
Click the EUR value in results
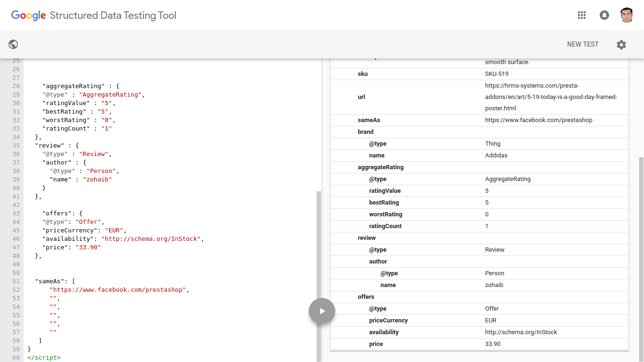click(491, 321)
